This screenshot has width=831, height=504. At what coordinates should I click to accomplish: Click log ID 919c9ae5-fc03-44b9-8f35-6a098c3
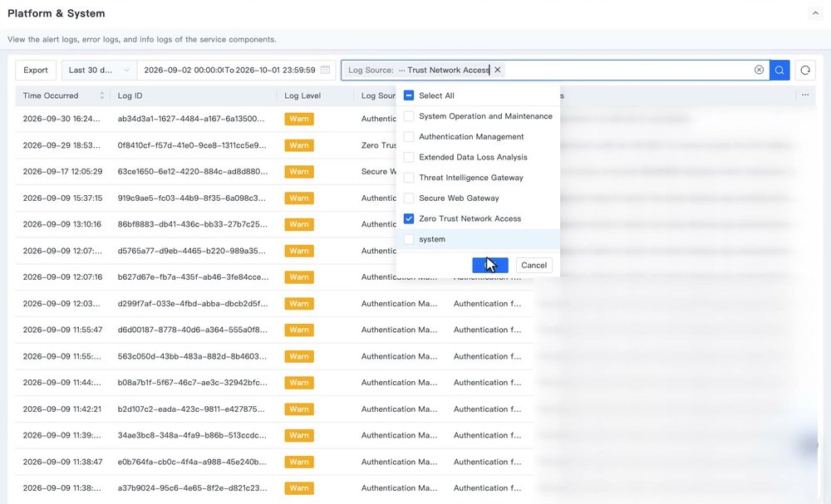click(191, 198)
